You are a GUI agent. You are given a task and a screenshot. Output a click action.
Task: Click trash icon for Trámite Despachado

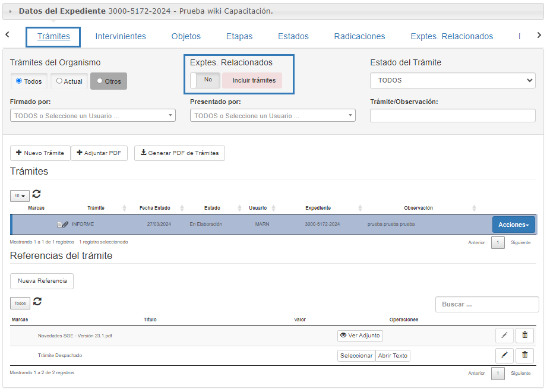524,356
